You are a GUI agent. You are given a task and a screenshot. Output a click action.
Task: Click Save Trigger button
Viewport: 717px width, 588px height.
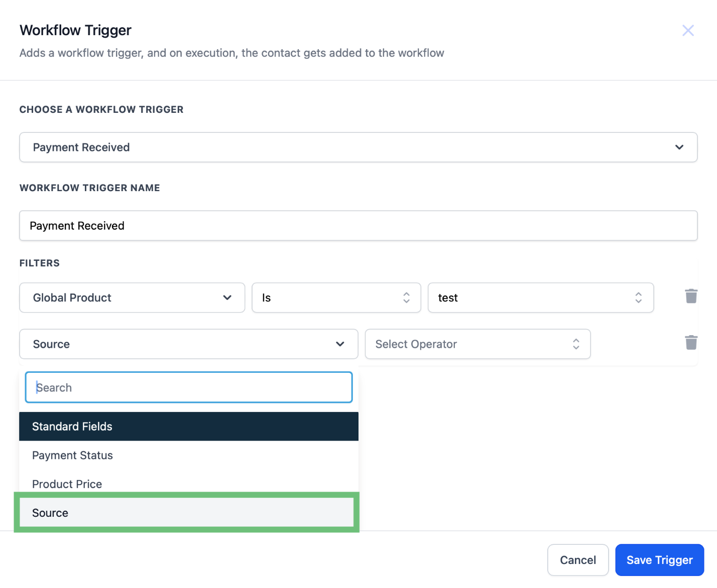point(659,560)
